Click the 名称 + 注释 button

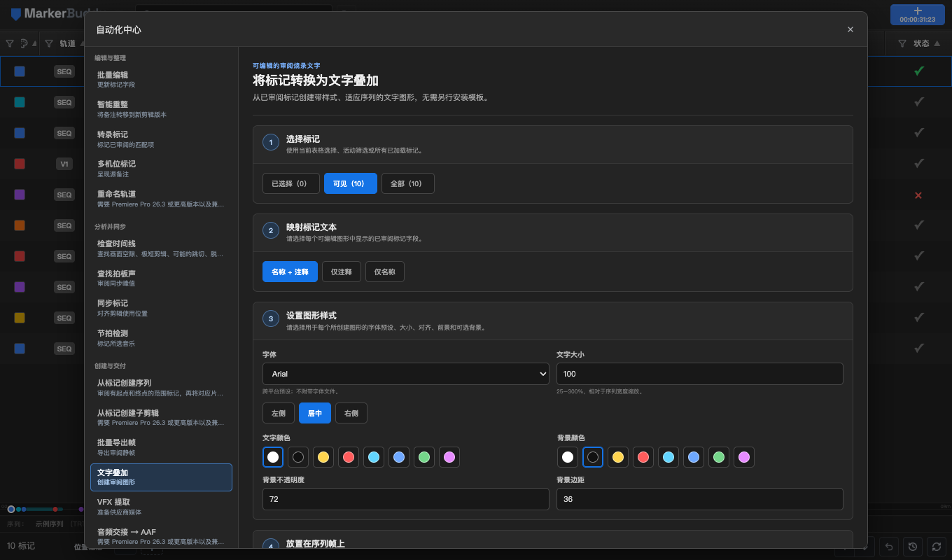[x=290, y=272]
